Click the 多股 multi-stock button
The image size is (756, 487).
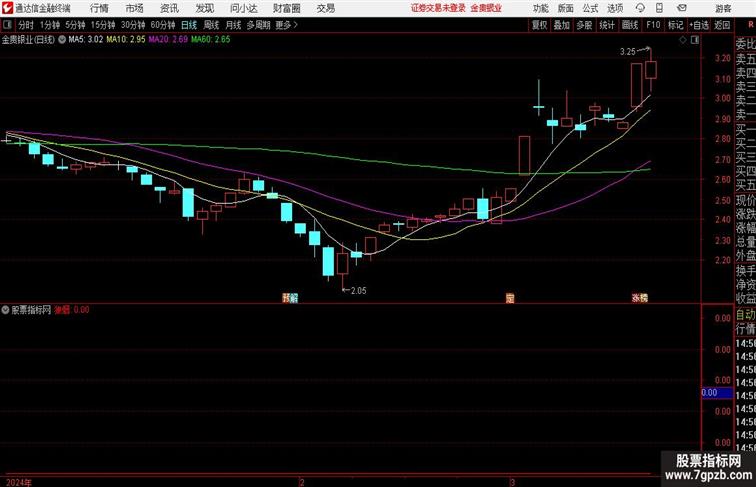tap(584, 25)
